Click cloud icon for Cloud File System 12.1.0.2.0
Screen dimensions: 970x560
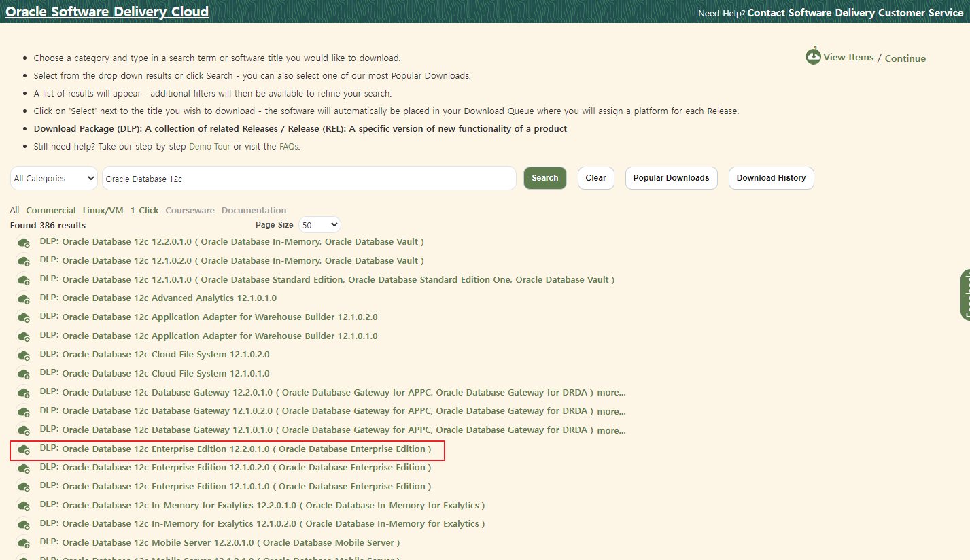[x=24, y=355]
